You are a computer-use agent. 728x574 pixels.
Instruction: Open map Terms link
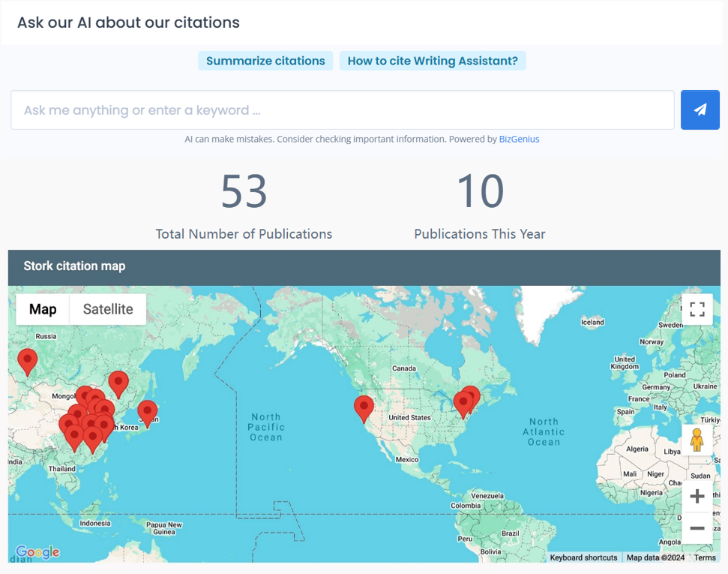[x=704, y=557]
